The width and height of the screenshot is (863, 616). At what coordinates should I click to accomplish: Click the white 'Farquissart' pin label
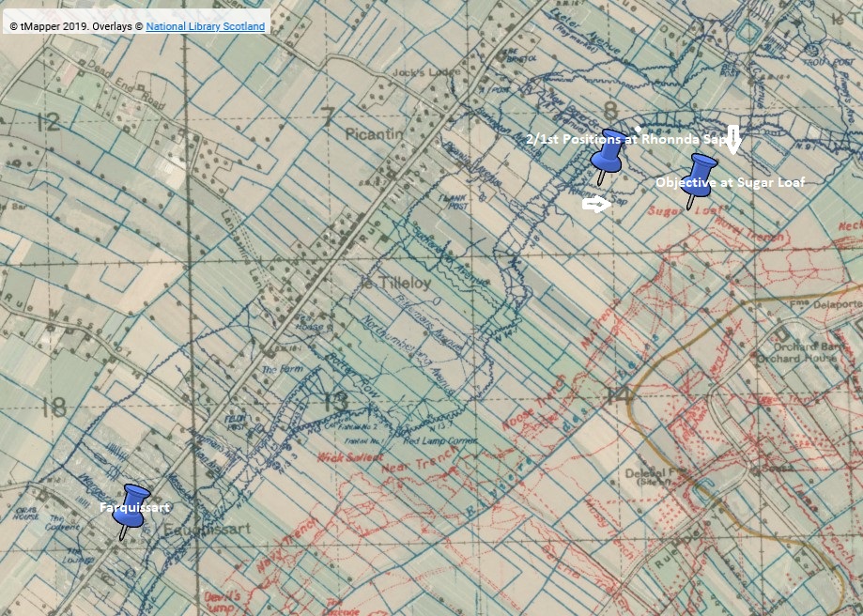pyautogui.click(x=135, y=508)
